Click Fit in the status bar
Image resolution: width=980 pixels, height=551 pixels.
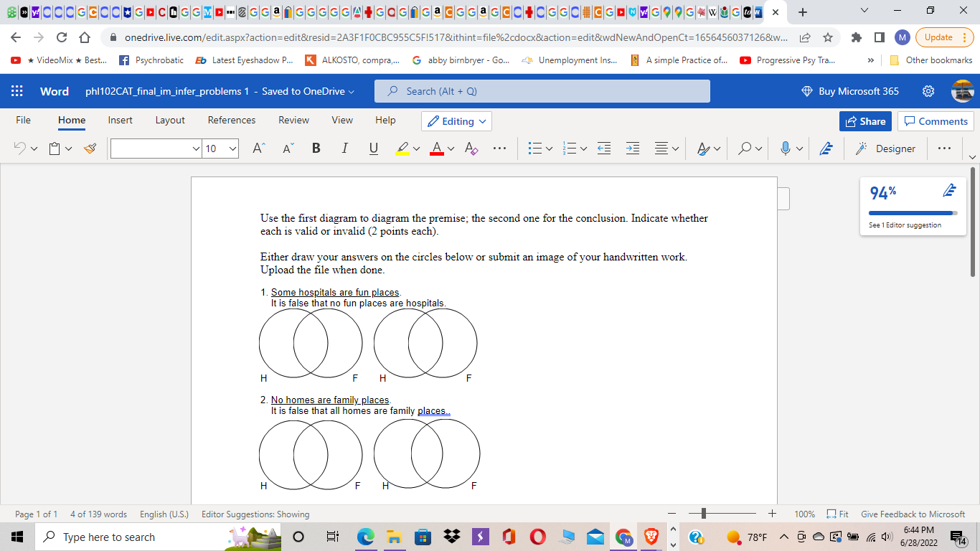837,514
